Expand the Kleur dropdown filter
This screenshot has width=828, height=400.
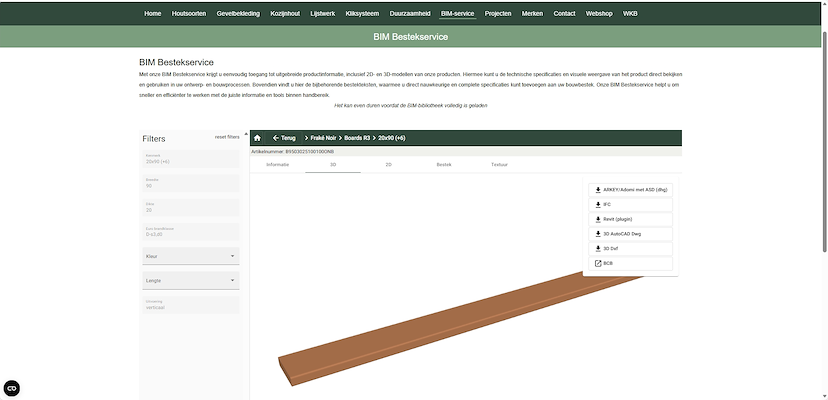(x=191, y=256)
